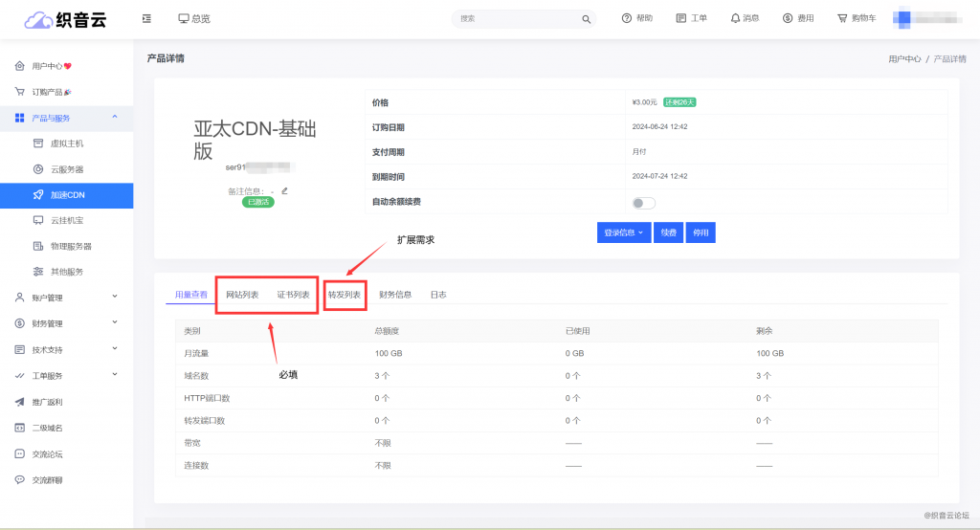Image resolution: width=980 pixels, height=530 pixels.
Task: Click the 还剩26天 remaining-days badge
Action: click(679, 101)
